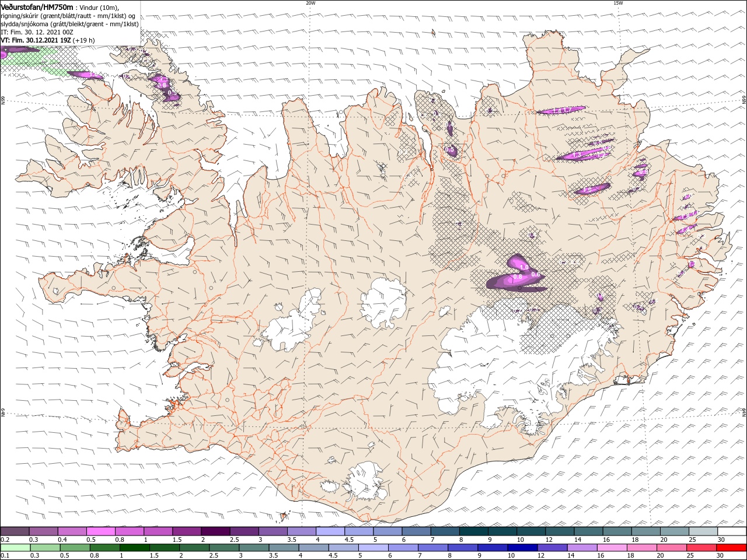Pick the light pink 16–18 swatch in rain legend
The height and width of the screenshot is (560, 747).
pyautogui.click(x=611, y=548)
